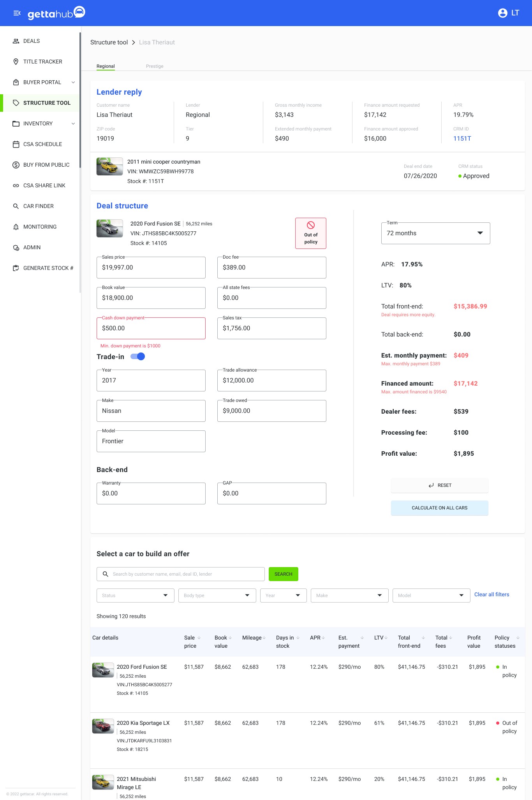Open the Inventory page
Viewport: 532px width, 800px height.
tap(38, 123)
